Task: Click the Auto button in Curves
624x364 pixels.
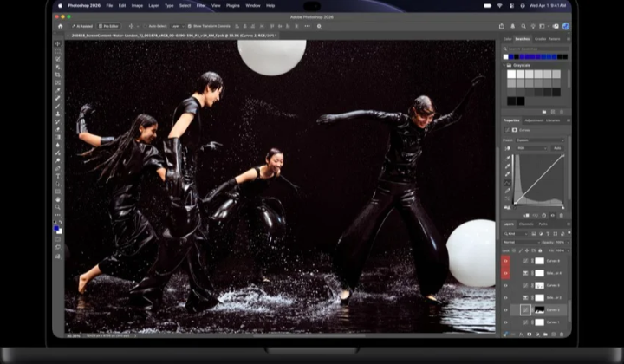Action: click(557, 148)
